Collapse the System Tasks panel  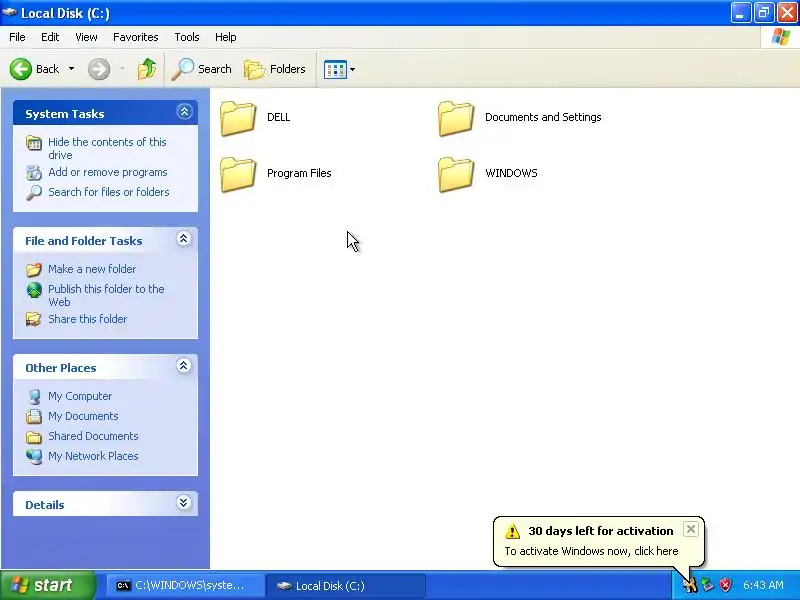coord(184,112)
